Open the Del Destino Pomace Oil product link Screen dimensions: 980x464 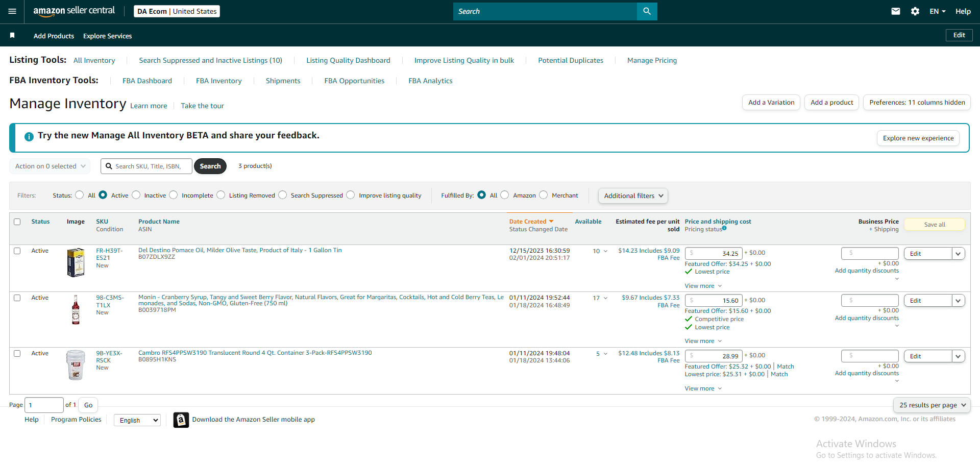(x=240, y=250)
